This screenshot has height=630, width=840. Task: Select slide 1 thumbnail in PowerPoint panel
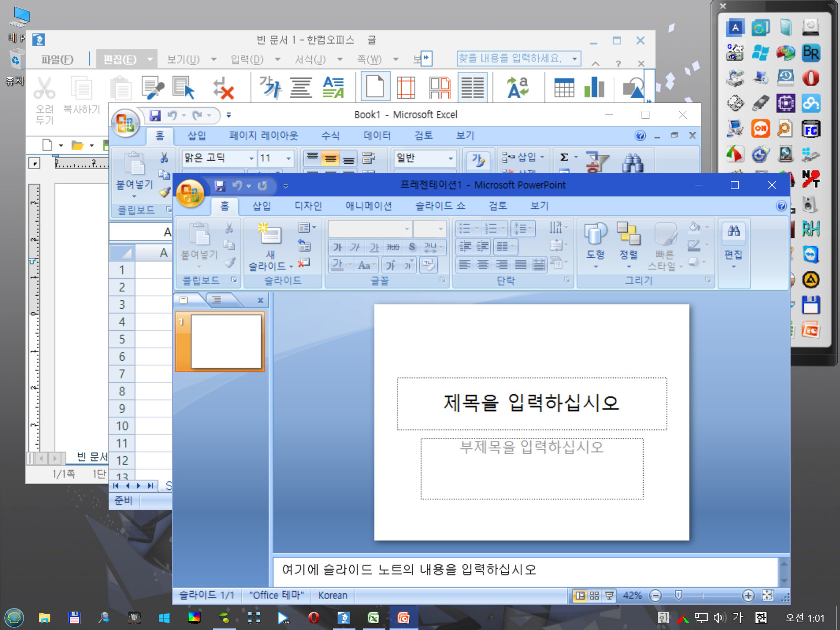click(x=226, y=342)
